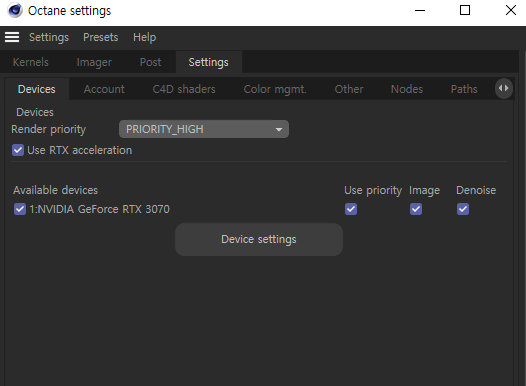The image size is (526, 386).
Task: Toggle Use RTX acceleration checkbox
Action: [x=18, y=150]
